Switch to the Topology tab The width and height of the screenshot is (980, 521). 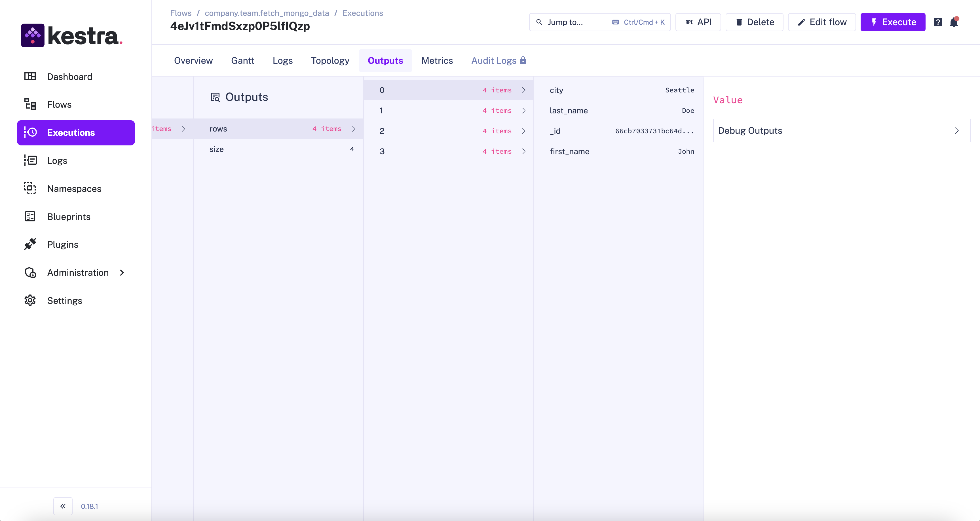[x=330, y=60]
